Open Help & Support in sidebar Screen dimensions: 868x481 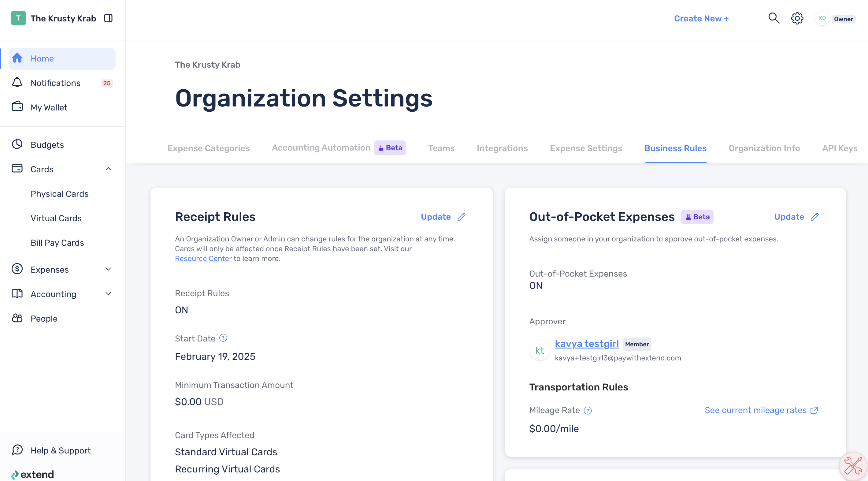[x=62, y=450]
